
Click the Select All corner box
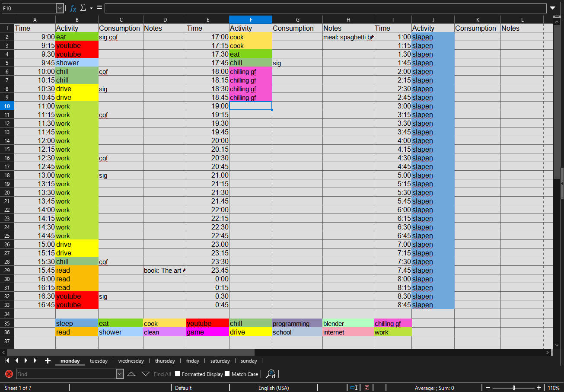click(x=7, y=19)
